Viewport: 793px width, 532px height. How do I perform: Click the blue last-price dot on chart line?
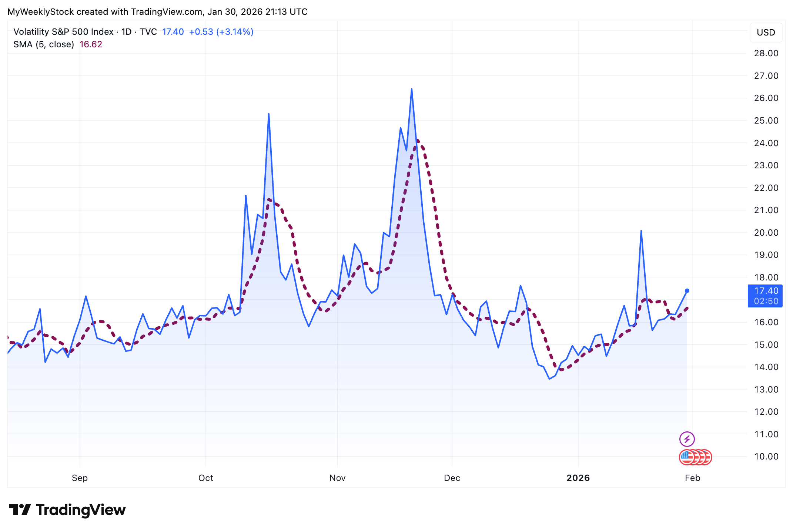pyautogui.click(x=687, y=291)
